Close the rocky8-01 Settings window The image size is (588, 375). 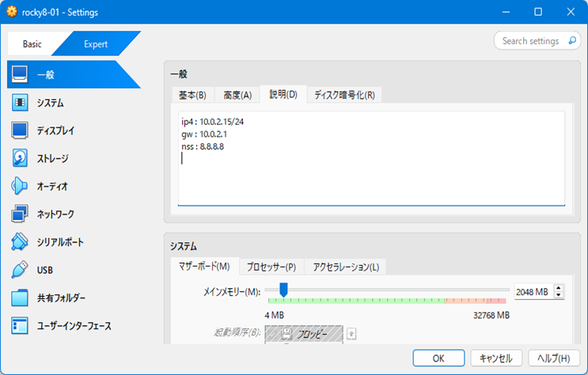(571, 12)
